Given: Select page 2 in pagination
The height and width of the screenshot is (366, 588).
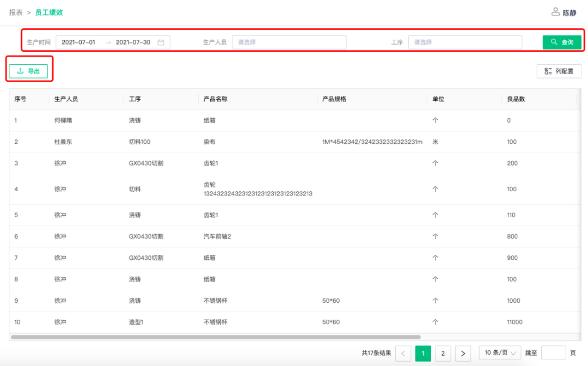Looking at the screenshot, I should coord(443,353).
